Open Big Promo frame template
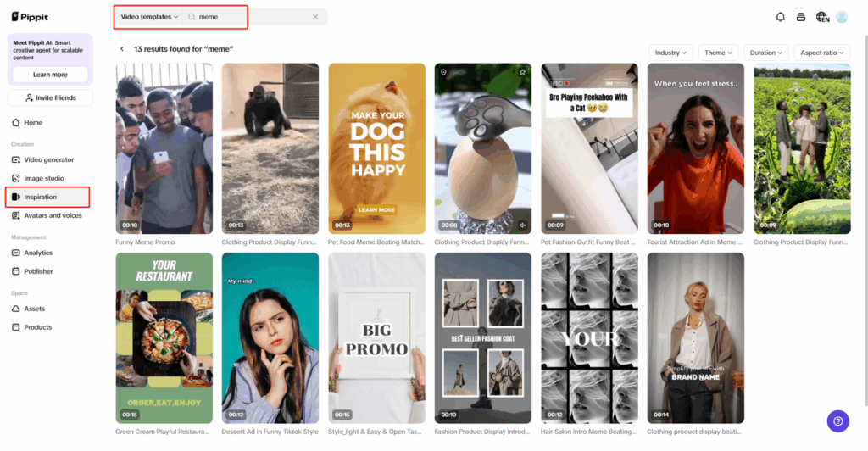Image resolution: width=868 pixels, height=451 pixels. 376,338
